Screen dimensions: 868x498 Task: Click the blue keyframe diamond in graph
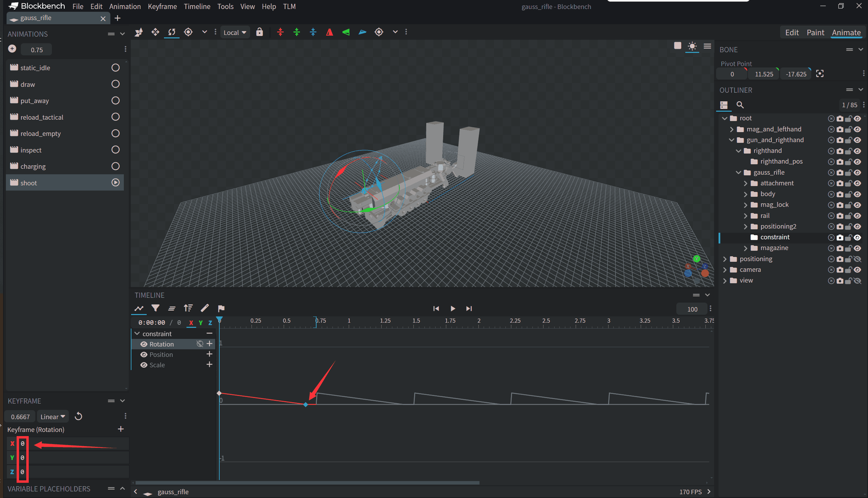pos(305,404)
